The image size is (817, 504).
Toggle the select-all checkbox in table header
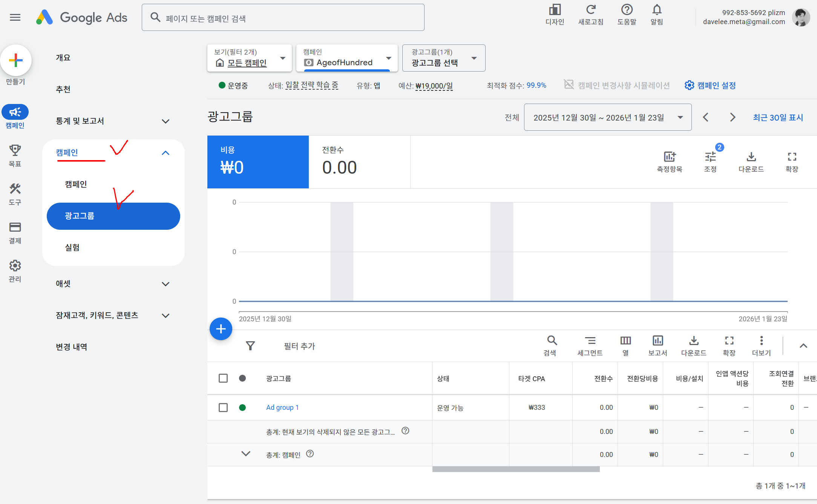click(x=223, y=378)
